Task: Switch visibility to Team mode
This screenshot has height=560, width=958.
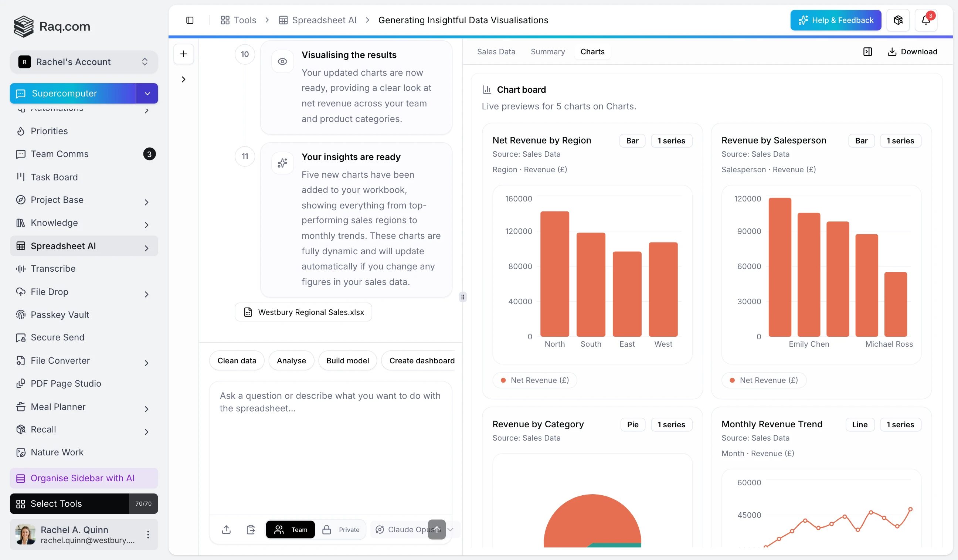Action: click(291, 529)
